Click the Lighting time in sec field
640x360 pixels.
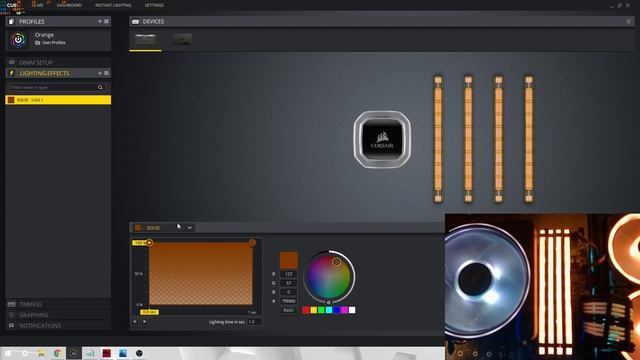(254, 322)
